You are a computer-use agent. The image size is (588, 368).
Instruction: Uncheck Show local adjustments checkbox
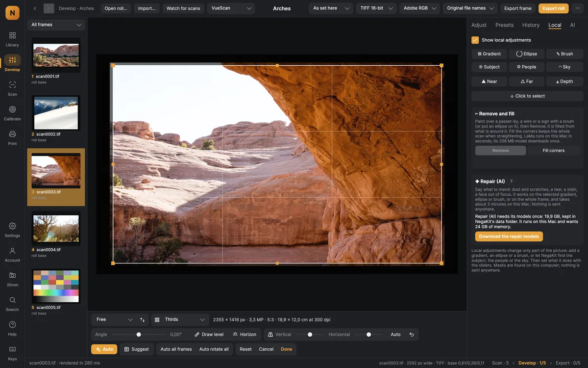475,40
